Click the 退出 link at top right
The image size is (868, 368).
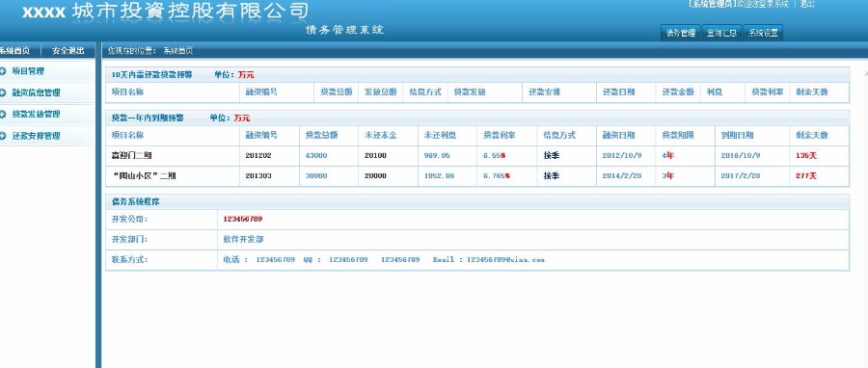click(807, 4)
